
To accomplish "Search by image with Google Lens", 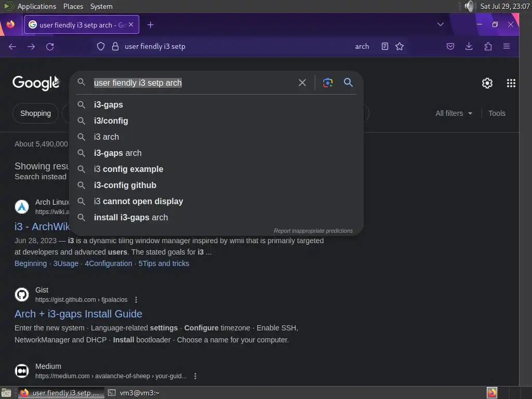I will [327, 83].
